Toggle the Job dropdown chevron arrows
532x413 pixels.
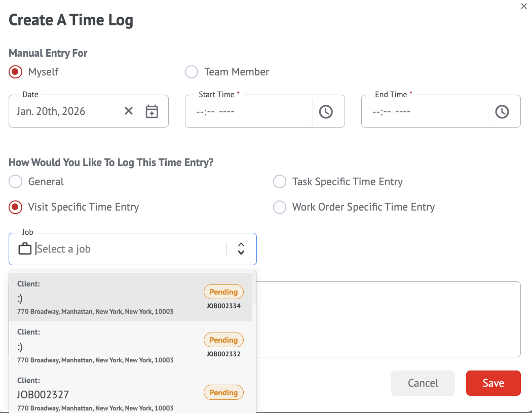point(241,249)
